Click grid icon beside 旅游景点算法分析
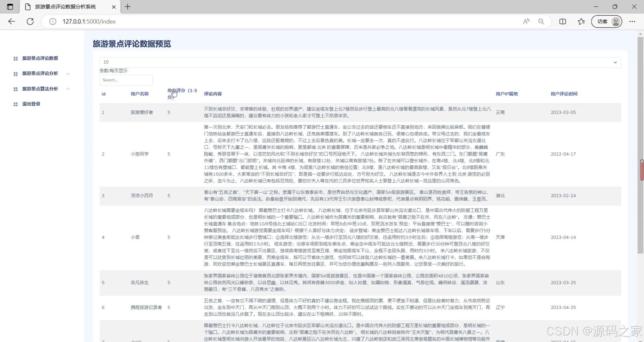Viewport: 644px width, 342px height. pyautogui.click(x=15, y=89)
